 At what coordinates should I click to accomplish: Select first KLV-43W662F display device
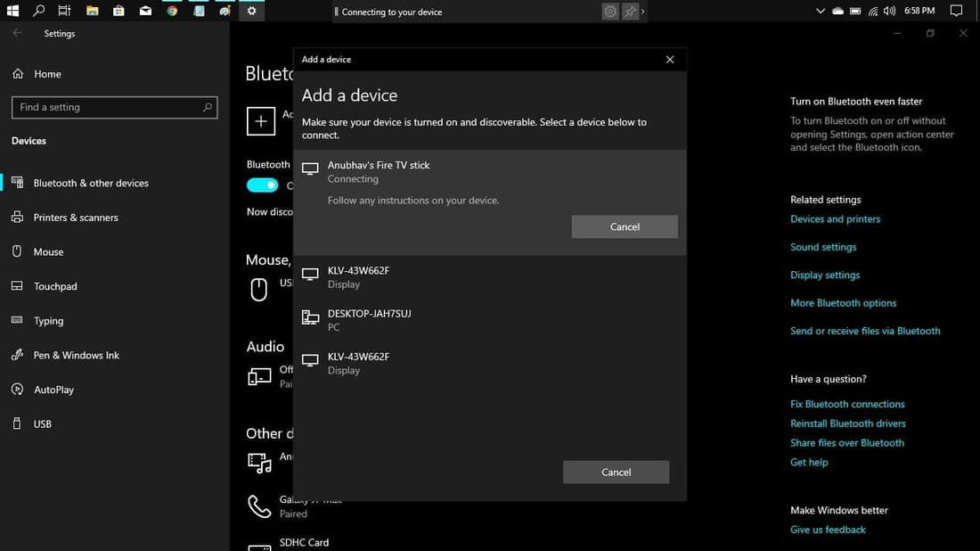click(490, 277)
